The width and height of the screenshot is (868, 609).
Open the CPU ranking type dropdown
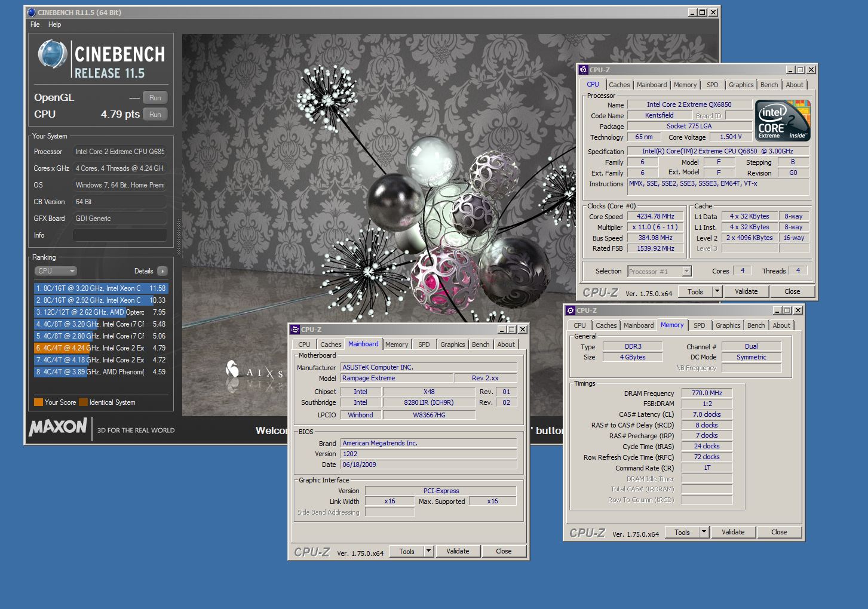[x=56, y=271]
